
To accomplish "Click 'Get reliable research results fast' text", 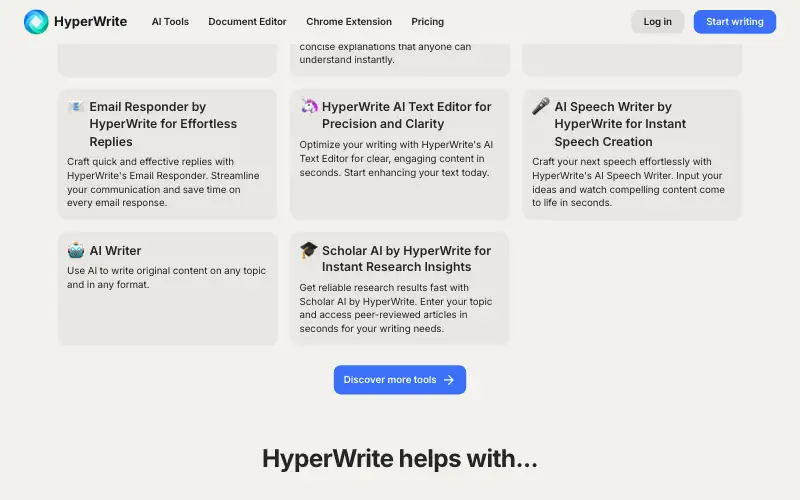I will tap(396, 308).
